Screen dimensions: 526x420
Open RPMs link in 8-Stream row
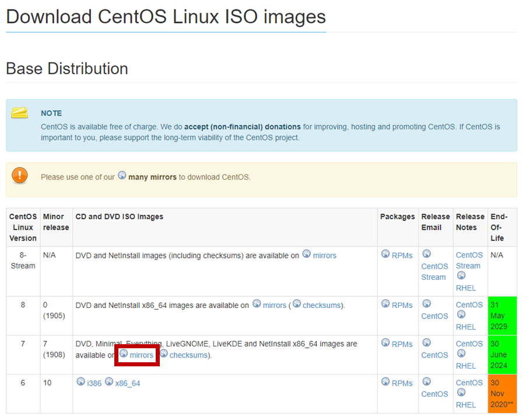pos(402,256)
